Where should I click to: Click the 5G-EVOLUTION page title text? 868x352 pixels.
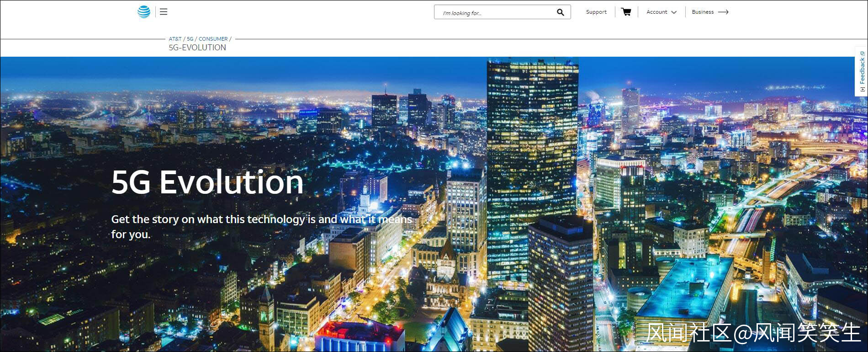[197, 48]
